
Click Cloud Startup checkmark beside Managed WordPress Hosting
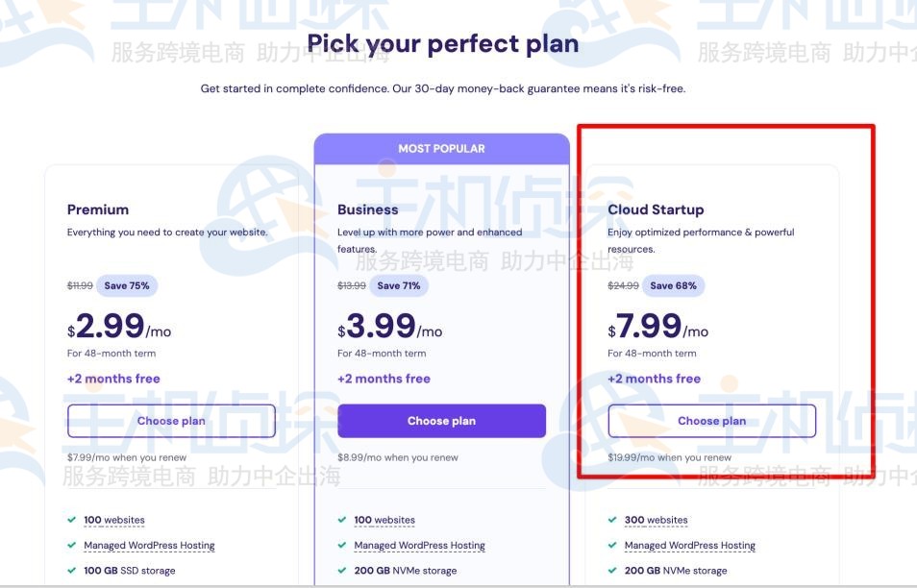[x=612, y=545]
